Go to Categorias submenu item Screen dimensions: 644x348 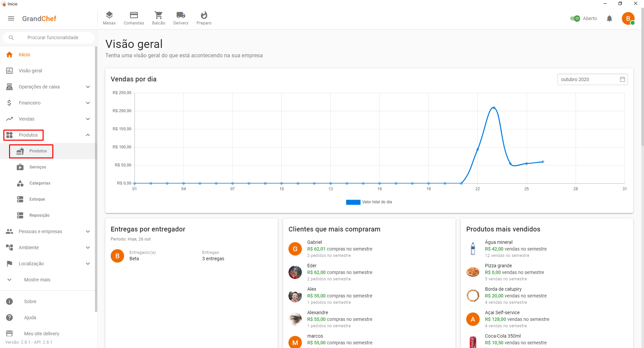[40, 183]
